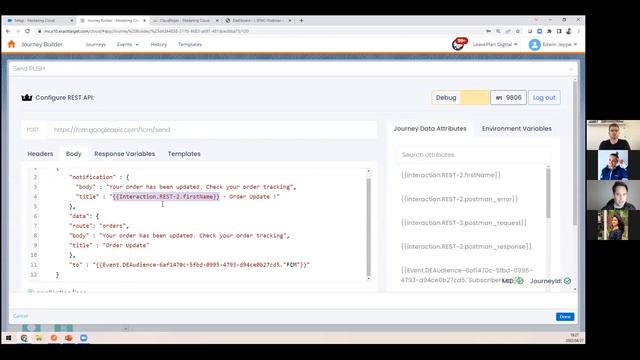The width and height of the screenshot is (640, 360).
Task: Click browser back arrow
Action: point(8,31)
